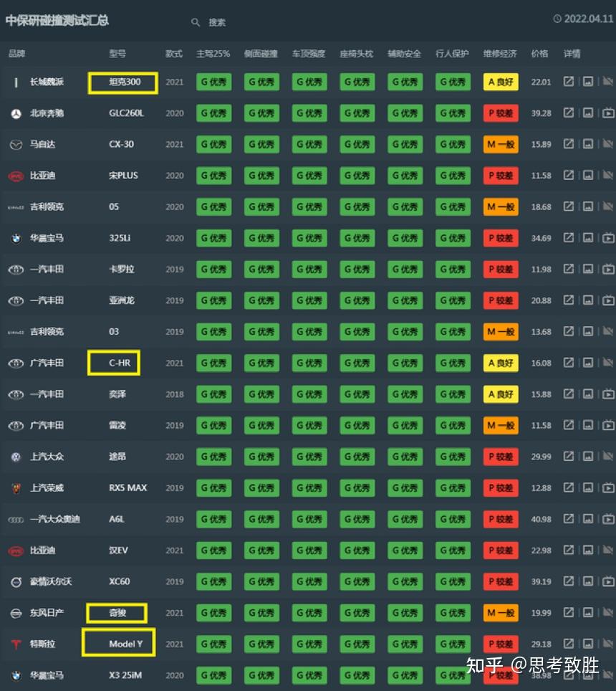Click the price 22.01 in 坦克300 row
This screenshot has width=616, height=691.
pyautogui.click(x=541, y=82)
